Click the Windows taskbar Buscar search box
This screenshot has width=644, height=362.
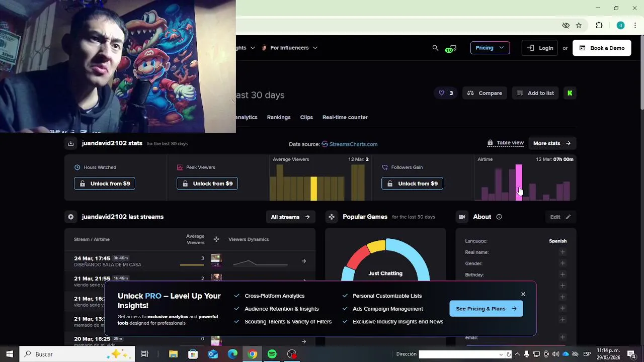(77, 354)
